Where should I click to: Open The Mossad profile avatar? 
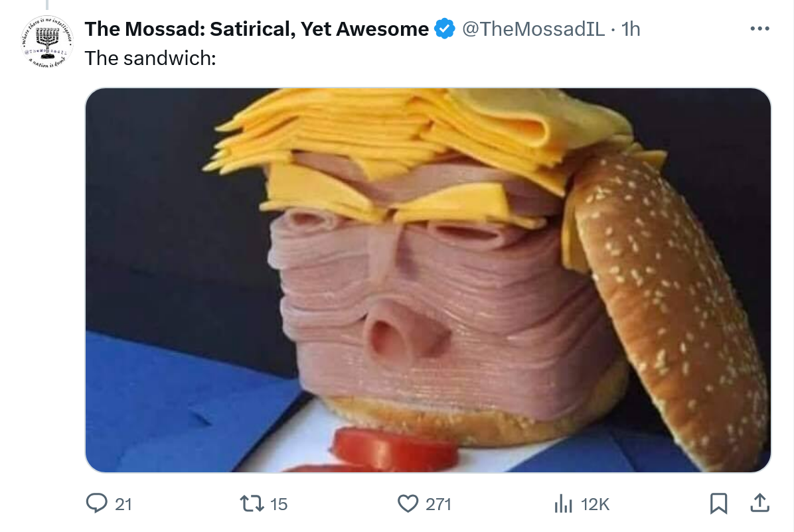point(47,42)
